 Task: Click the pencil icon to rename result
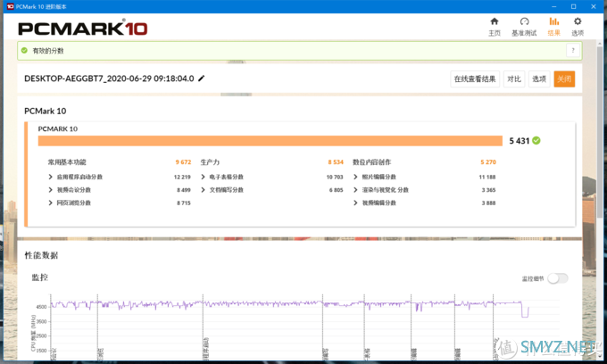tap(202, 79)
